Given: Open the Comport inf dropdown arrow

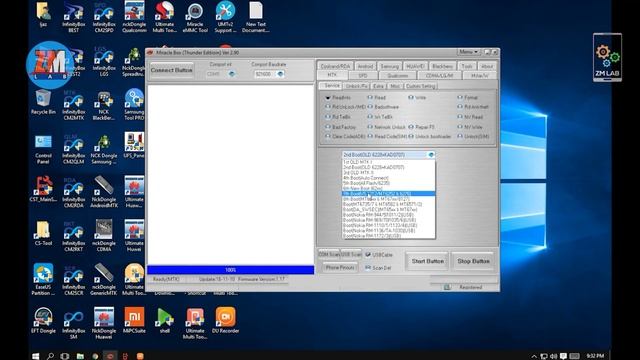Looking at the screenshot, I should 232,74.
